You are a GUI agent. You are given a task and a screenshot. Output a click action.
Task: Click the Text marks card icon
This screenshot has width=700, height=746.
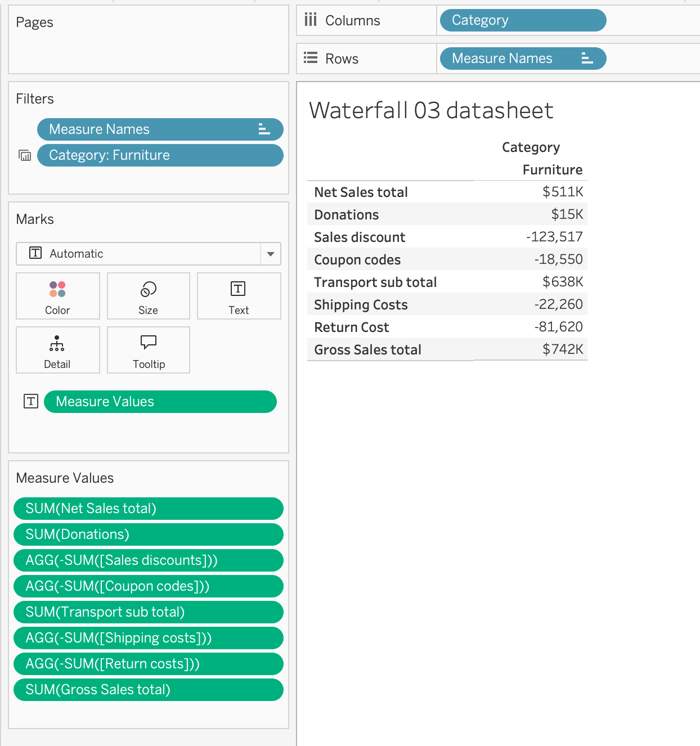tap(238, 290)
